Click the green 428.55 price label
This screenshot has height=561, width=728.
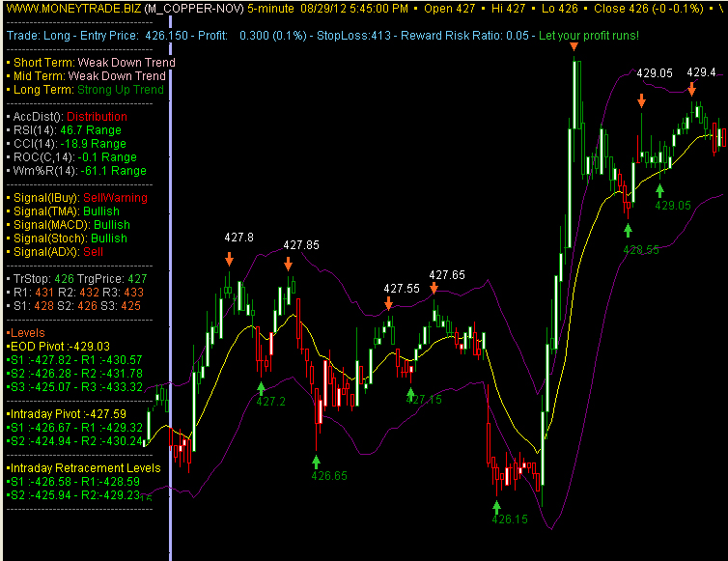(641, 250)
